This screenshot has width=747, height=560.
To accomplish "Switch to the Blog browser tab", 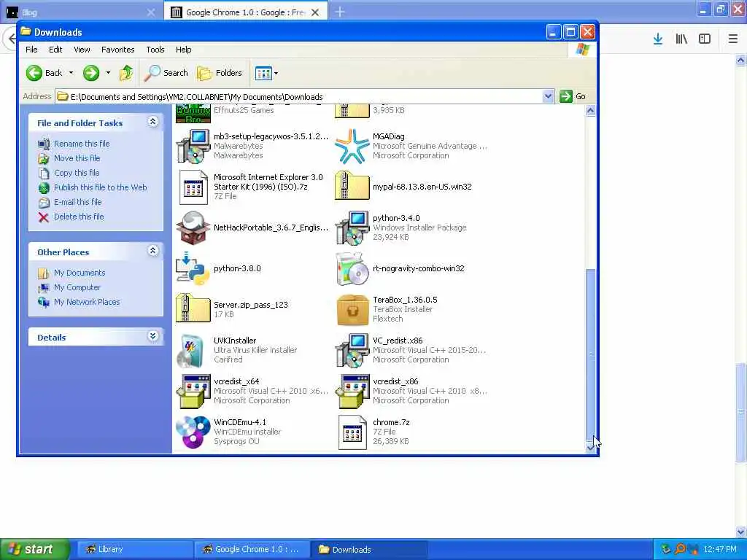I will pyautogui.click(x=82, y=12).
